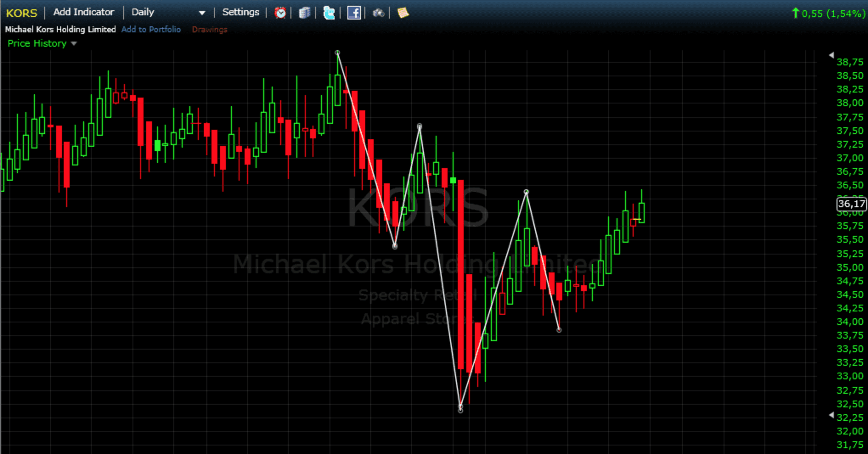Take a chart snapshot with camera icon

click(x=378, y=13)
